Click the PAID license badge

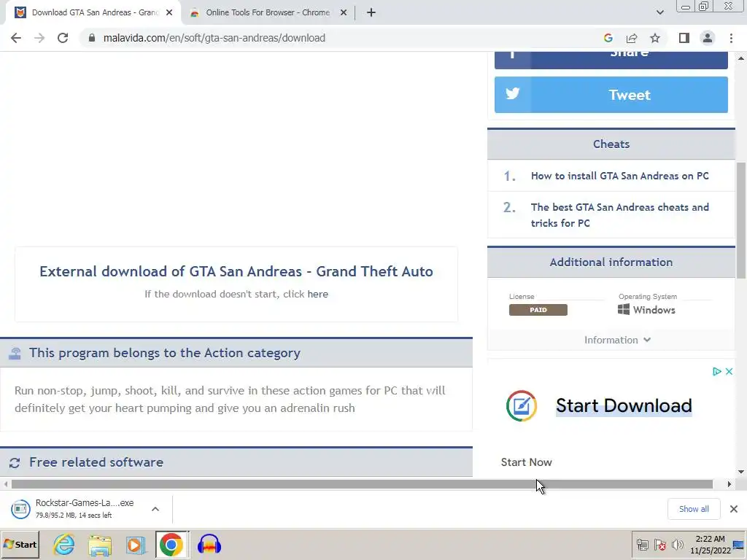538,309
